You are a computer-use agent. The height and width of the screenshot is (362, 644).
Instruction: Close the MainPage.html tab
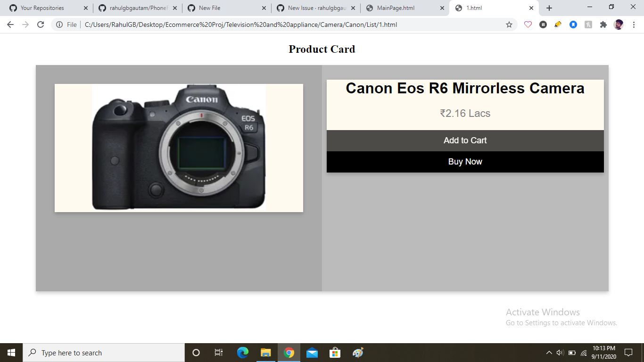442,8
